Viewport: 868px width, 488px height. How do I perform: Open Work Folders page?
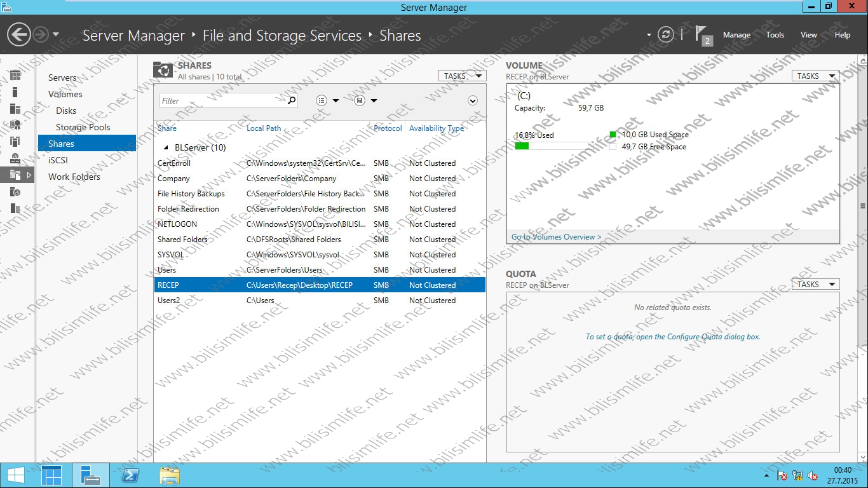[x=74, y=177]
